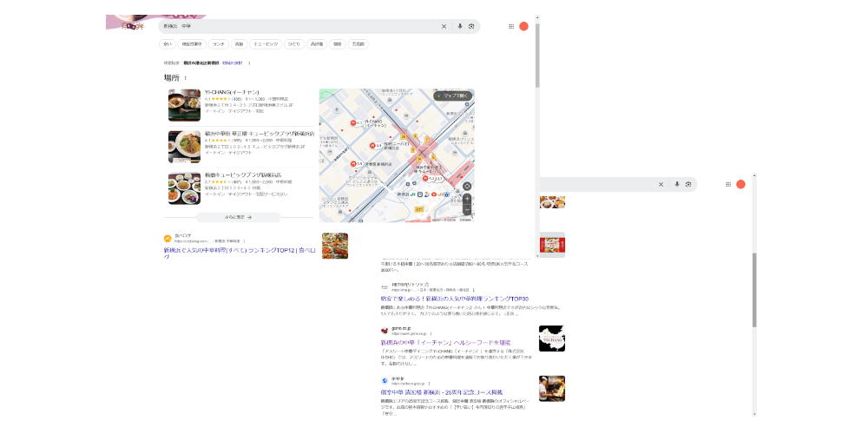
Task: Click the orange profile avatar at top
Action: [x=523, y=27]
